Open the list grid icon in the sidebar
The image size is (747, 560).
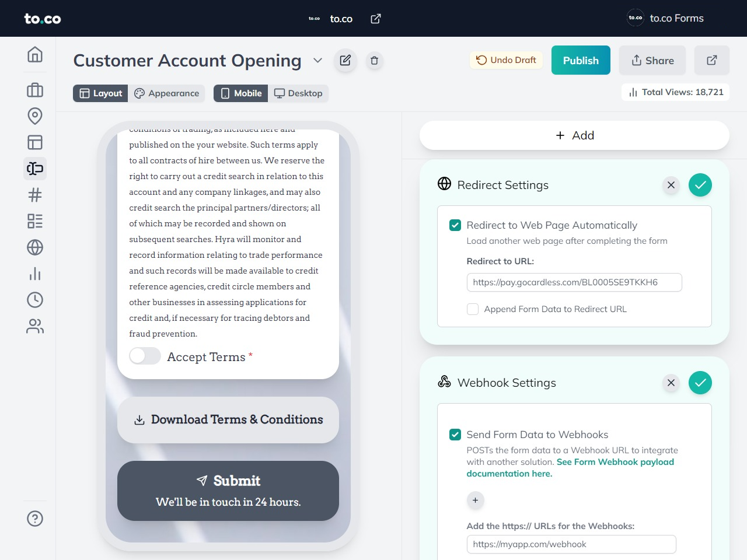(35, 221)
